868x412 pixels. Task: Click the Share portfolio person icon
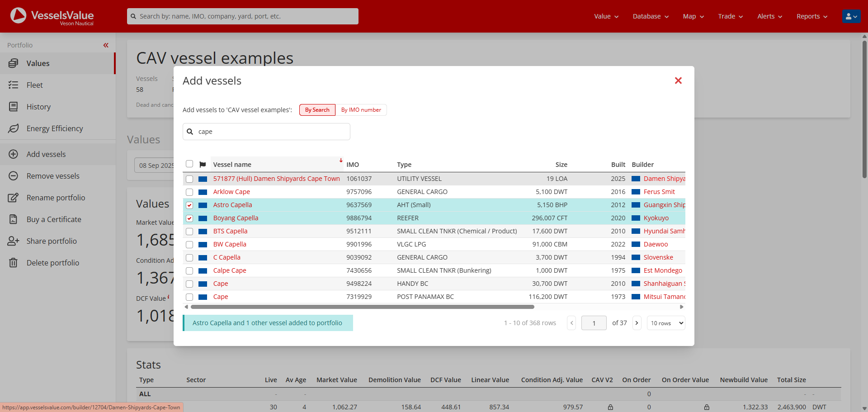click(14, 241)
